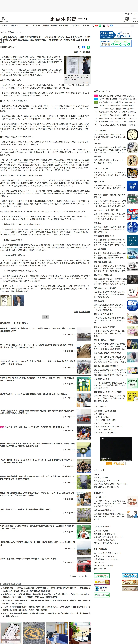The image size is (138, 644).
Task: Share the article on X below the headline
Action: 79,47
